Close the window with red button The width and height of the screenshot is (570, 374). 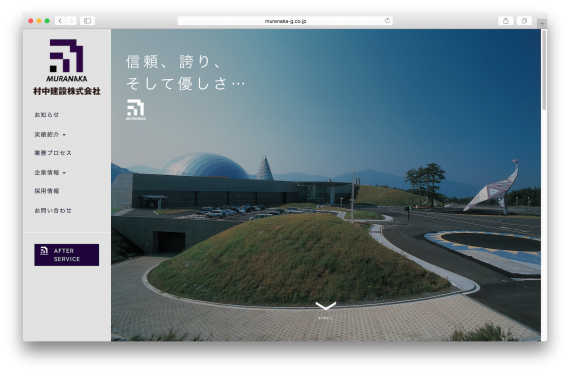click(x=31, y=21)
